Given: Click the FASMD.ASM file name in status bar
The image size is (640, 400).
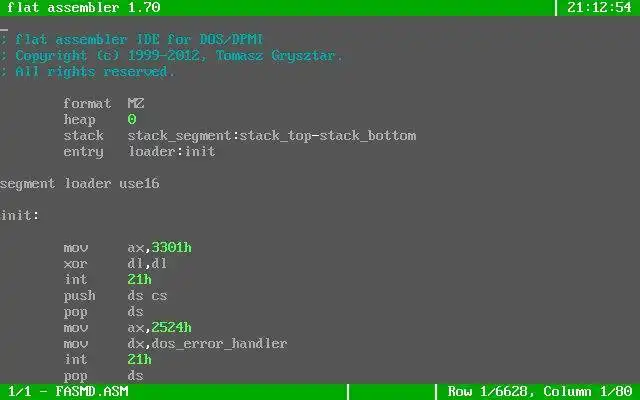Looking at the screenshot, I should (91, 391).
